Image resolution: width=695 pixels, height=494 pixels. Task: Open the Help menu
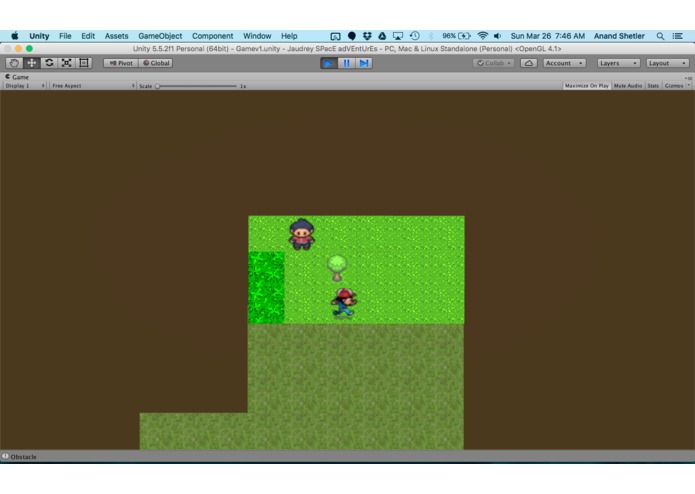coord(289,36)
